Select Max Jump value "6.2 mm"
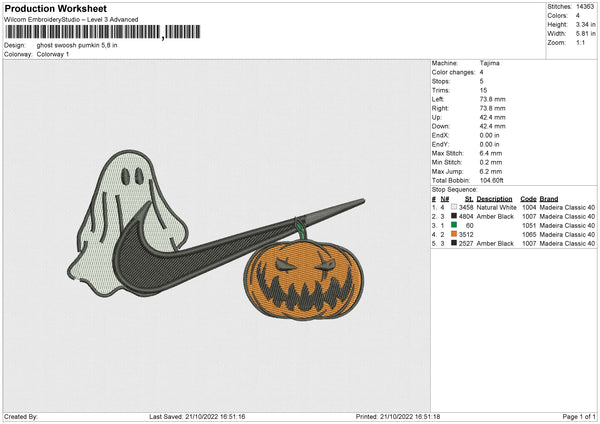The width and height of the screenshot is (600, 424). click(491, 171)
